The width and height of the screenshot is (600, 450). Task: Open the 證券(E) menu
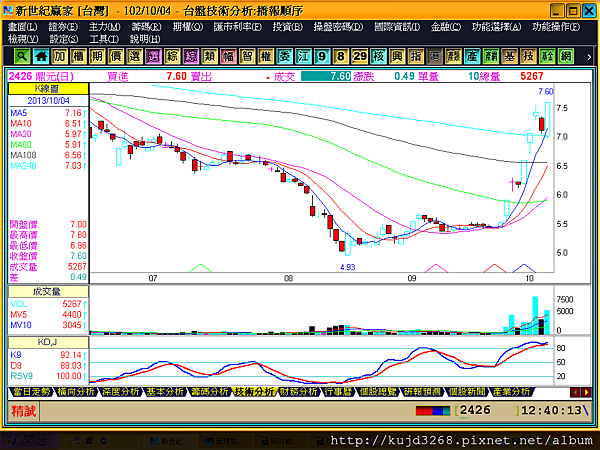pos(63,27)
